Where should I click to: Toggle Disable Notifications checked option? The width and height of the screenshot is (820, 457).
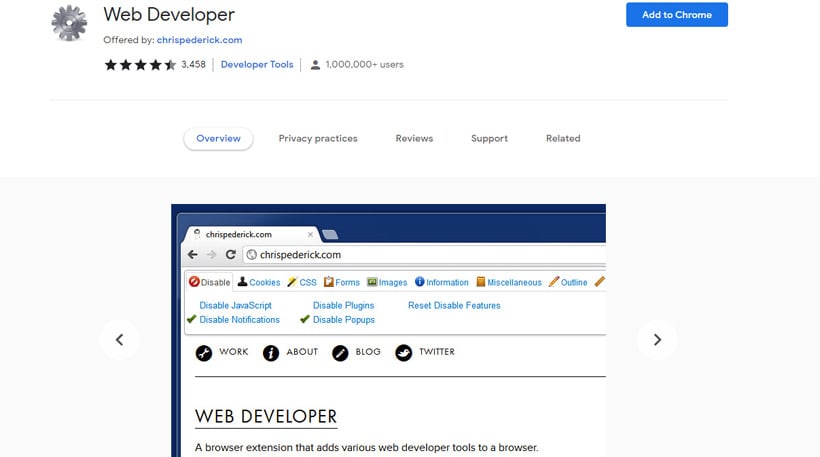[234, 319]
